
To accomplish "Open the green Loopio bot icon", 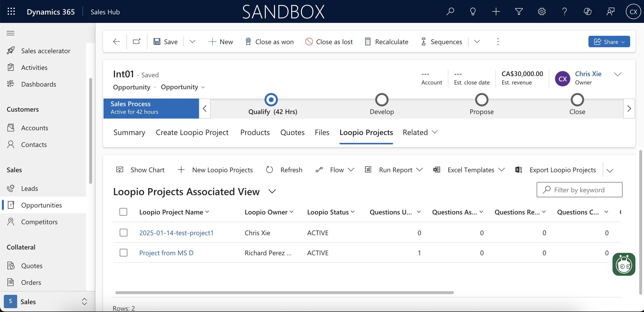I will pyautogui.click(x=624, y=264).
